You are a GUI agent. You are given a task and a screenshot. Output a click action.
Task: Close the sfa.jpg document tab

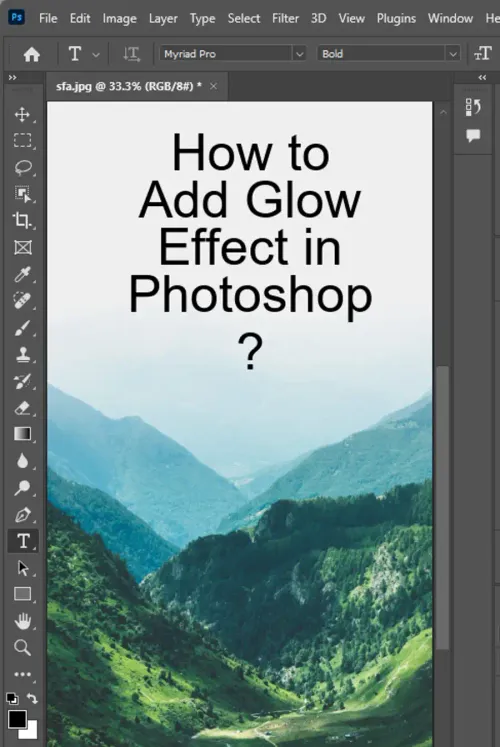pos(213,86)
